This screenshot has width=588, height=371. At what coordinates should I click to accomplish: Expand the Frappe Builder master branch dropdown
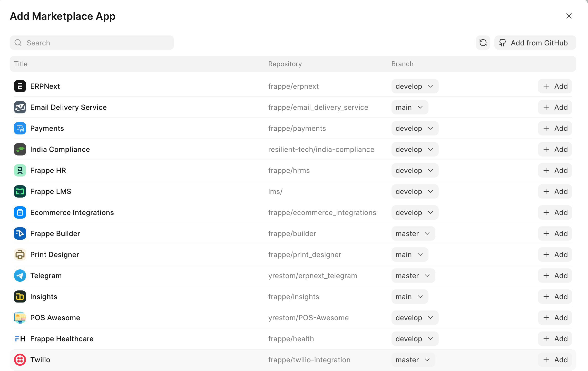click(x=413, y=233)
